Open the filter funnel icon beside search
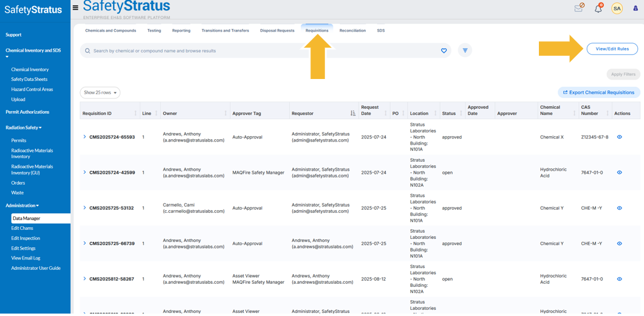This screenshot has width=644, height=316. (465, 50)
